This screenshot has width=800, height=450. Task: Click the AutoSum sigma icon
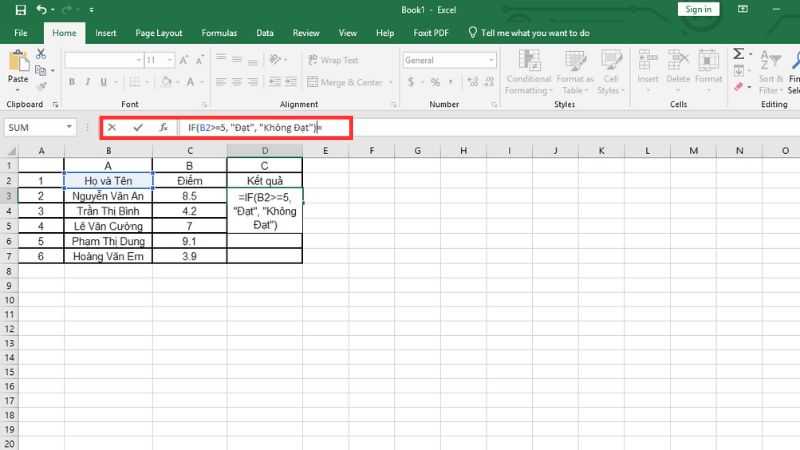pyautogui.click(x=738, y=54)
